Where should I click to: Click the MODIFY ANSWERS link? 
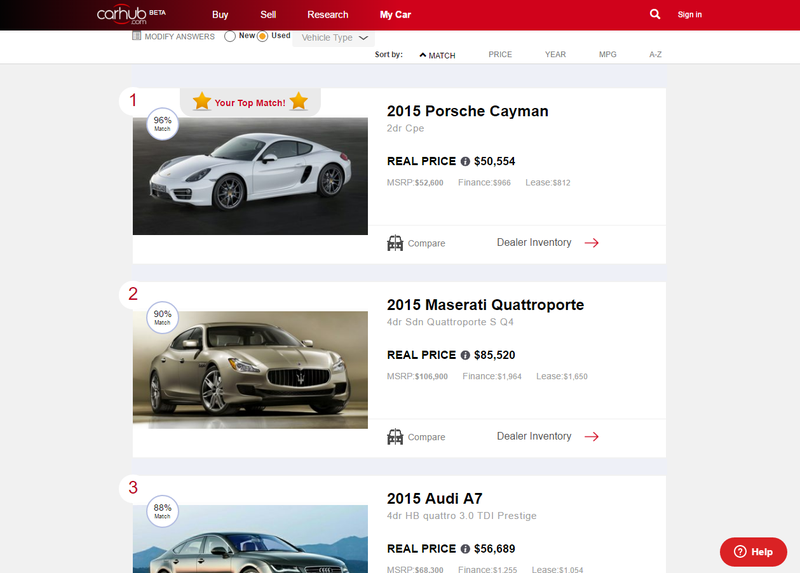(x=179, y=36)
